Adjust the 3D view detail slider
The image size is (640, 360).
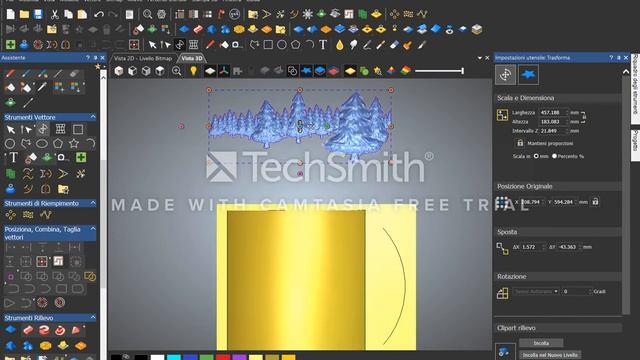tap(439, 71)
